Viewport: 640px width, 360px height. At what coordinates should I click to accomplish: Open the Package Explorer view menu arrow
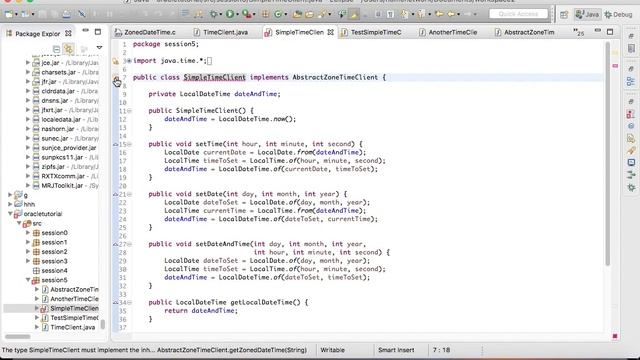click(x=99, y=48)
